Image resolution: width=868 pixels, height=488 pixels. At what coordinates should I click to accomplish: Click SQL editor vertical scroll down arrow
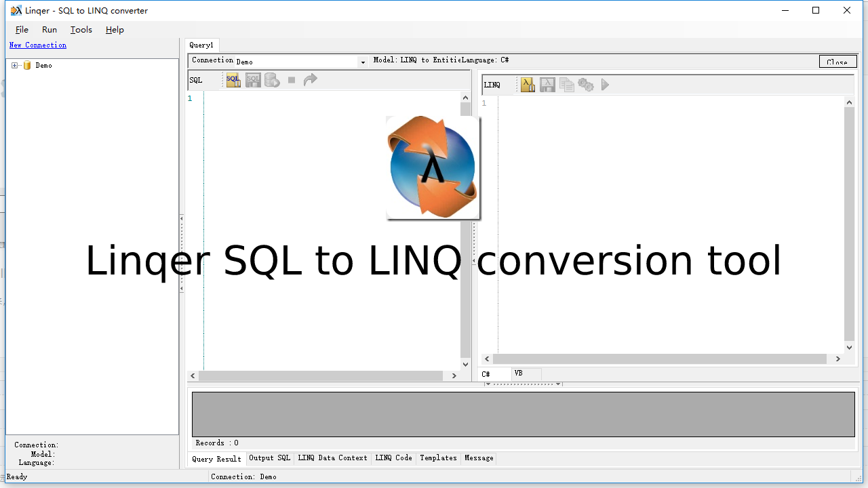click(465, 364)
